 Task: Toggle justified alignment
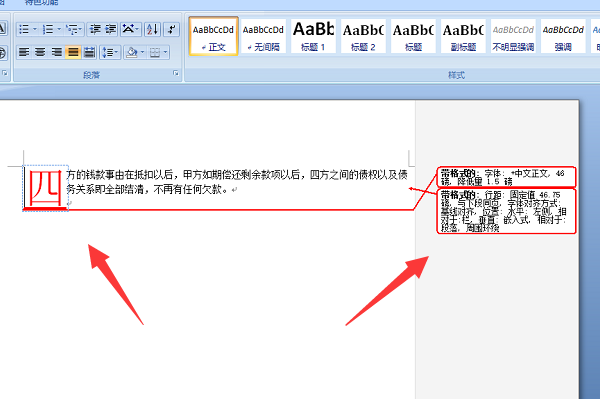(x=73, y=52)
